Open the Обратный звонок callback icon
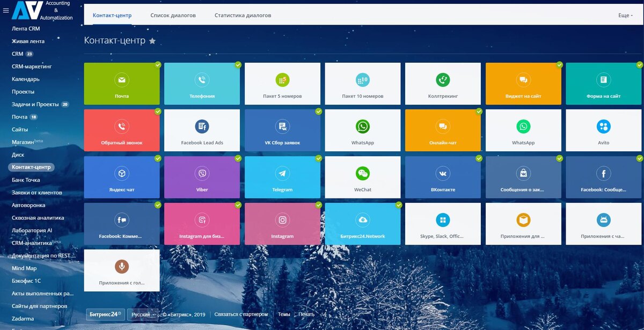The image size is (644, 330). pyautogui.click(x=122, y=127)
